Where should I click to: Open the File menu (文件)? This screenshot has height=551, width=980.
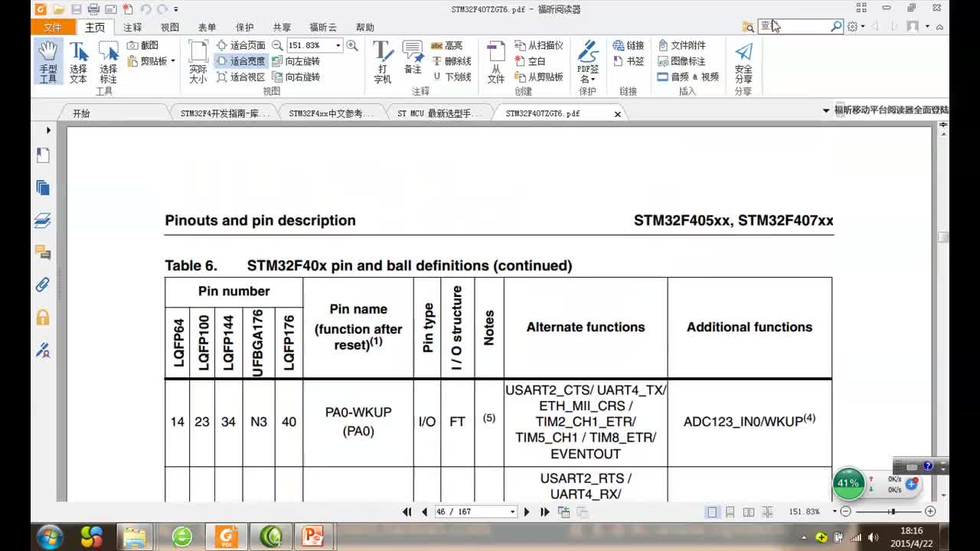tap(53, 27)
